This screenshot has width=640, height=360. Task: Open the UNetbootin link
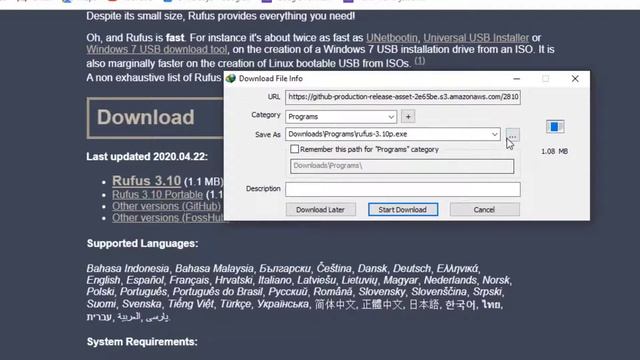(391, 38)
